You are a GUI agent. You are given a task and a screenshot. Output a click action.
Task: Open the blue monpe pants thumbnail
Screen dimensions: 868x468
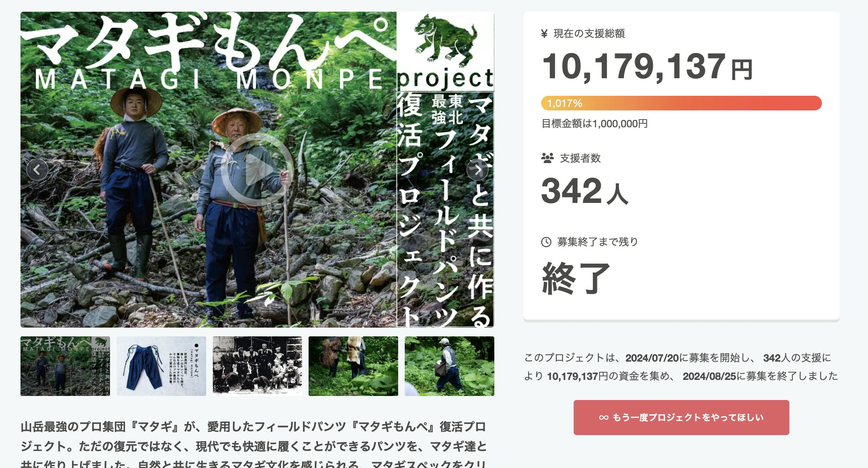pos(161,366)
